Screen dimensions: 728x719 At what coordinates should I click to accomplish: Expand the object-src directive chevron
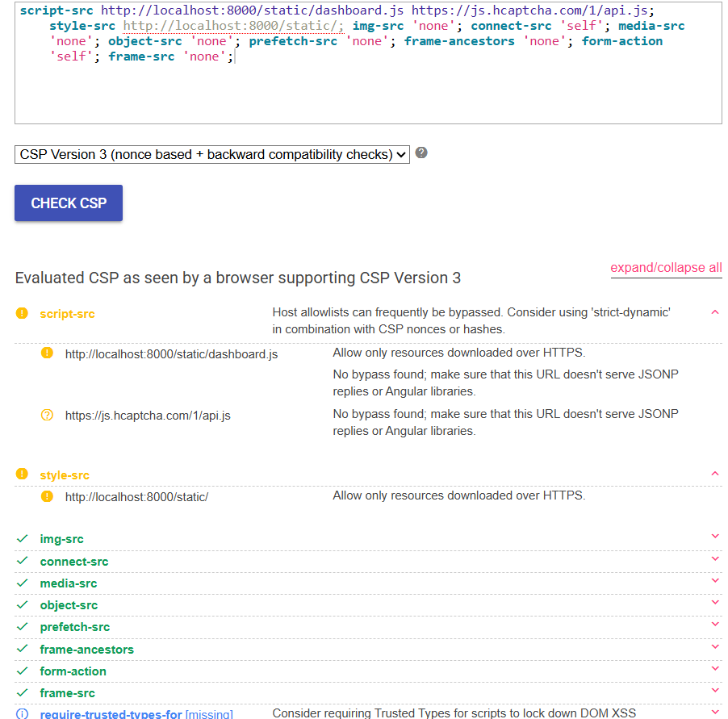[714, 603]
